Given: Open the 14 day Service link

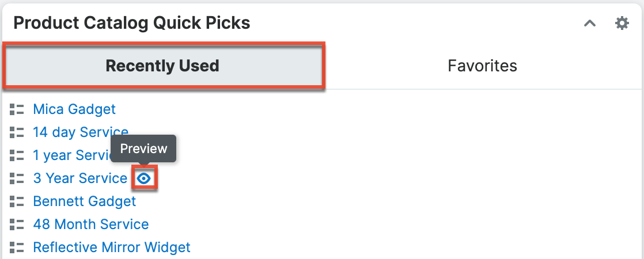Looking at the screenshot, I should [x=80, y=132].
